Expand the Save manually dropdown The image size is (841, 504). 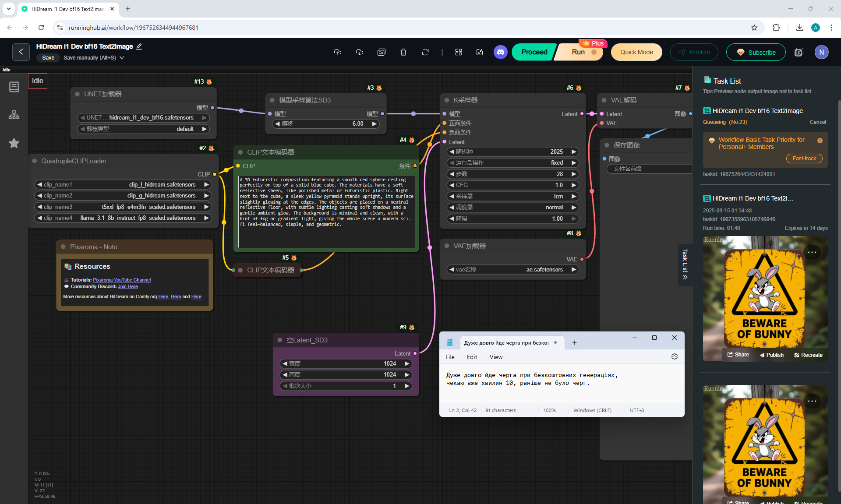(122, 58)
